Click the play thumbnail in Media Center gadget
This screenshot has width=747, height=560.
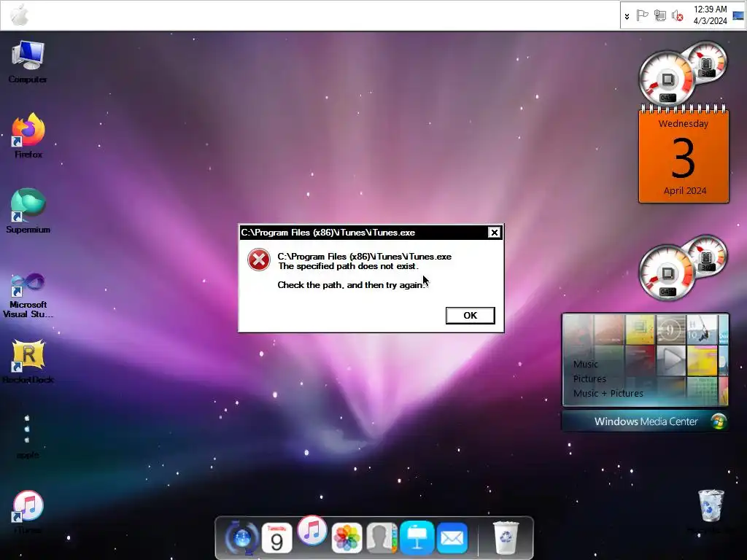[671, 360]
